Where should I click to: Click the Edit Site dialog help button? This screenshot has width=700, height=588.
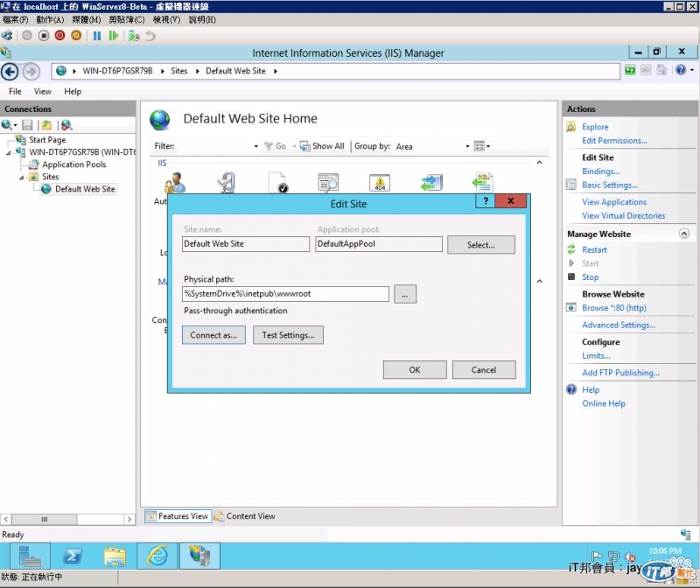(486, 201)
